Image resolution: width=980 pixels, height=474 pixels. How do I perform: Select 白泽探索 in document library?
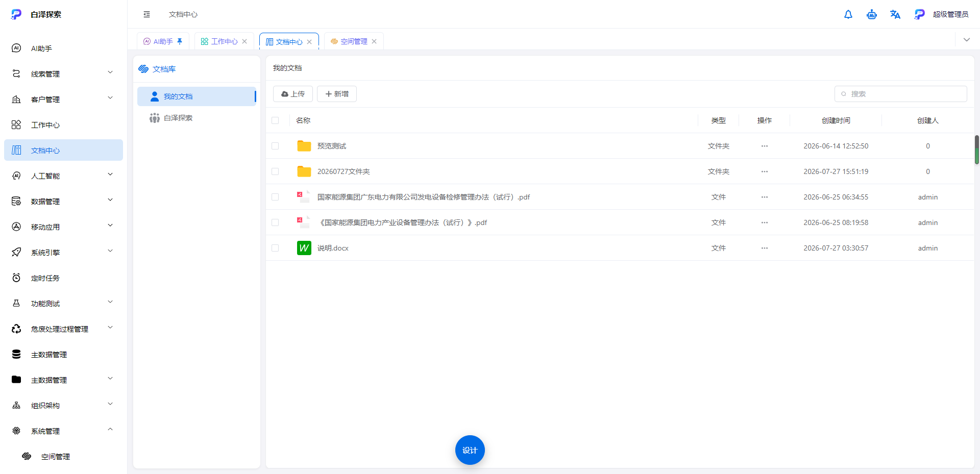tap(197, 118)
